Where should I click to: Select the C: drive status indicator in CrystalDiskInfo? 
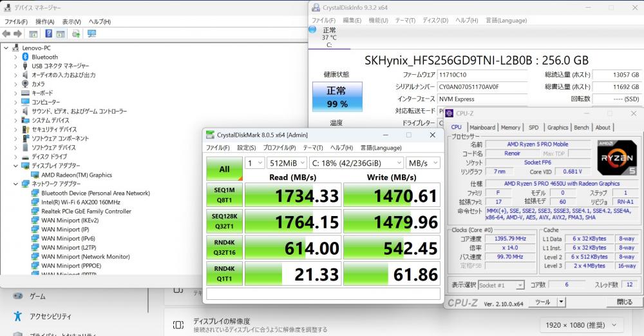(329, 37)
